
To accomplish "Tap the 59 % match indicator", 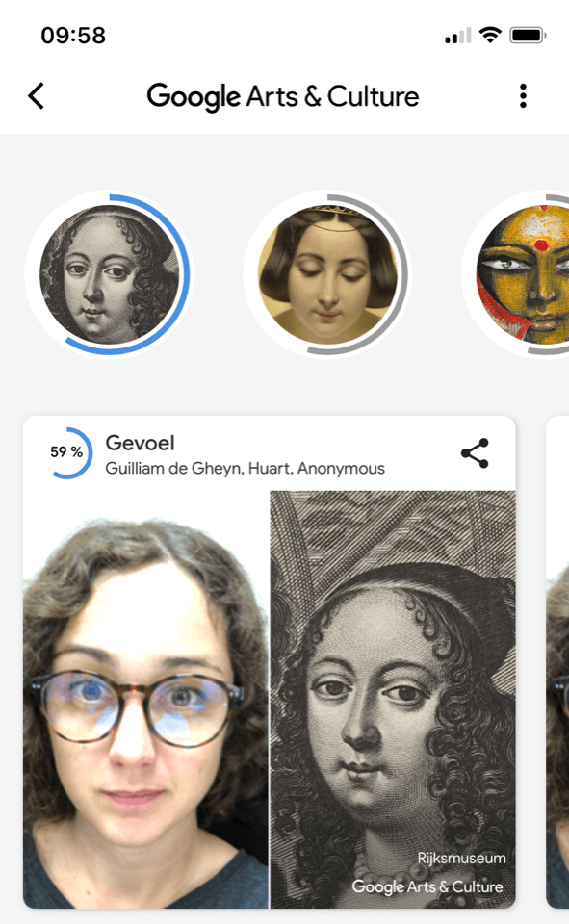I will pos(67,452).
